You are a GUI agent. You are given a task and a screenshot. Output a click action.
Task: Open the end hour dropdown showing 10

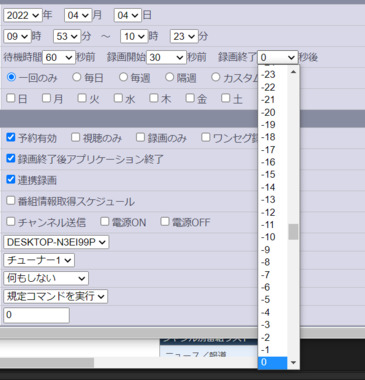point(134,36)
